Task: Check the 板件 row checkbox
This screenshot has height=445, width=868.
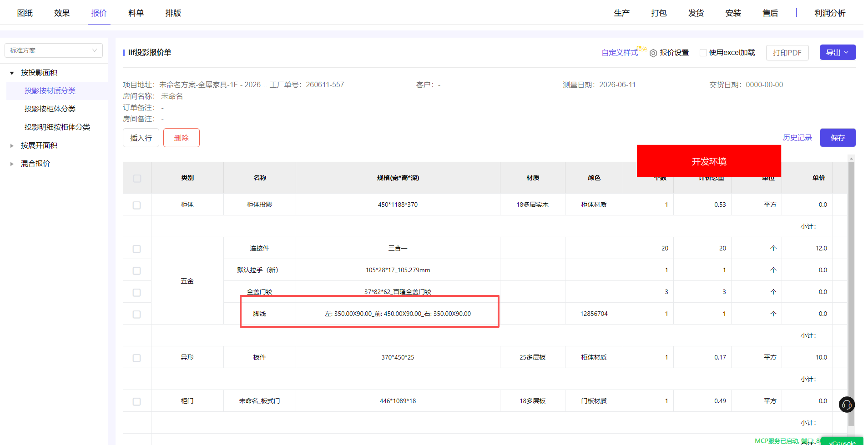Action: 136,358
